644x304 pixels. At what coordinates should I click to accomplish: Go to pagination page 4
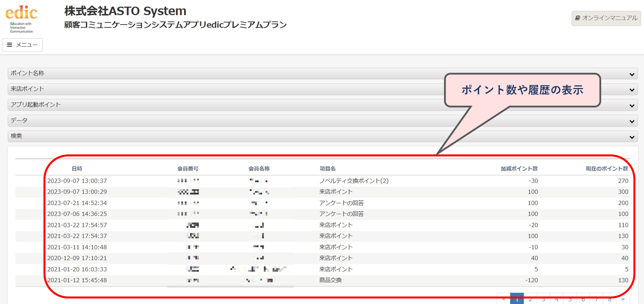(x=557, y=299)
